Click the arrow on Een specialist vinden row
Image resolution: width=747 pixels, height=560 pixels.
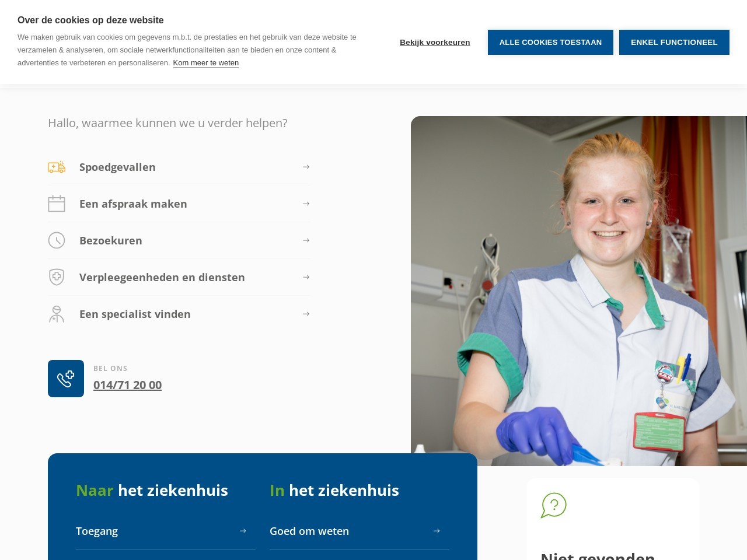[x=306, y=314]
